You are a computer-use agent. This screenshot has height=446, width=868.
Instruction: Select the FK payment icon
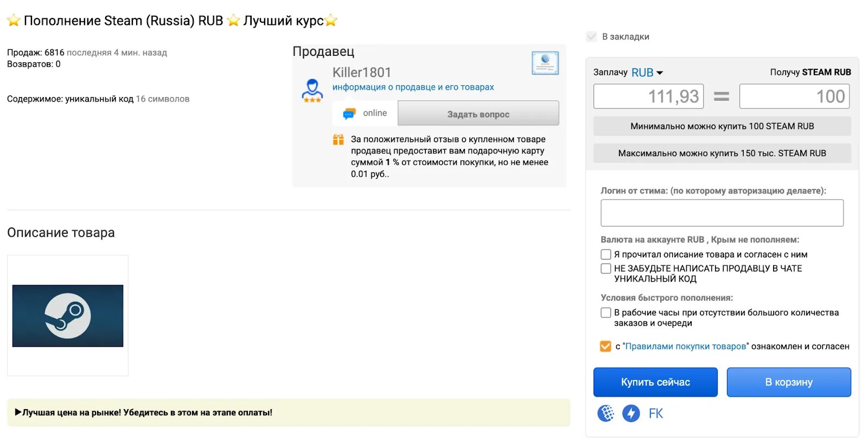[x=656, y=413]
